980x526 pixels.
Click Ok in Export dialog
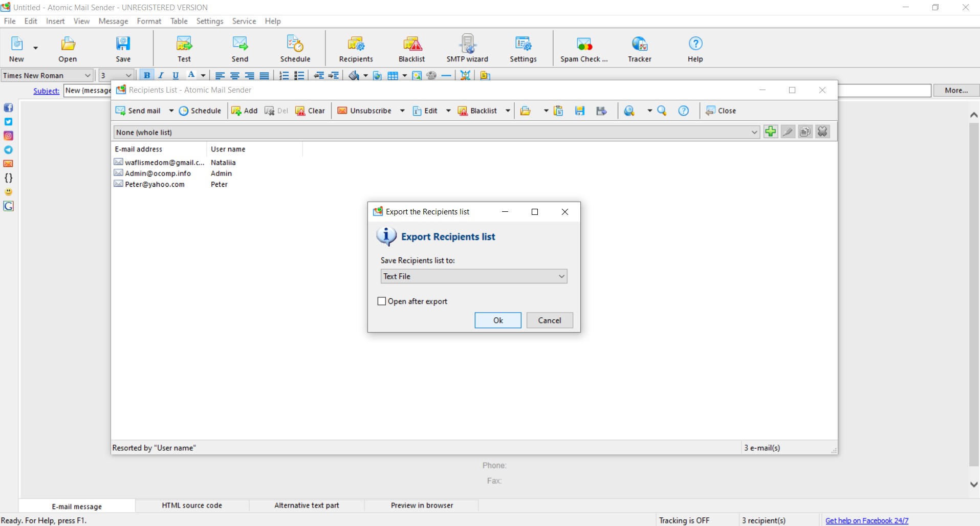[498, 320]
